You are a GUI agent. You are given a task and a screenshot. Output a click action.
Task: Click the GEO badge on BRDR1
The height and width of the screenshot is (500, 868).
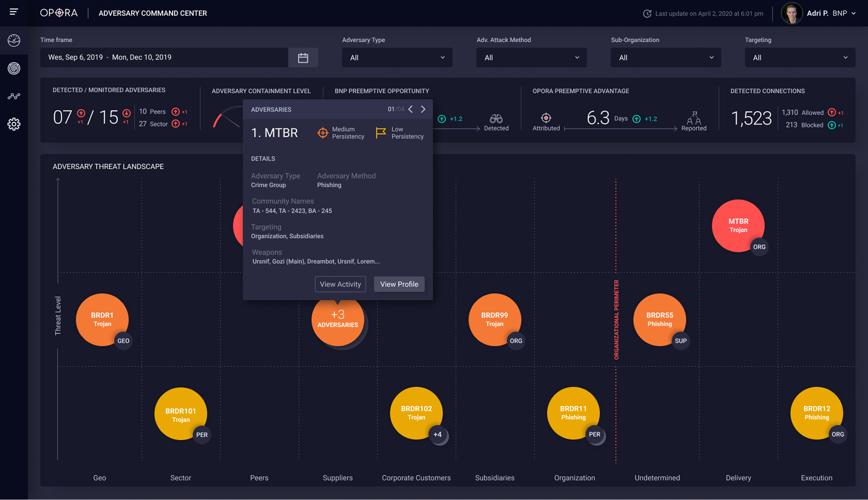coord(123,341)
